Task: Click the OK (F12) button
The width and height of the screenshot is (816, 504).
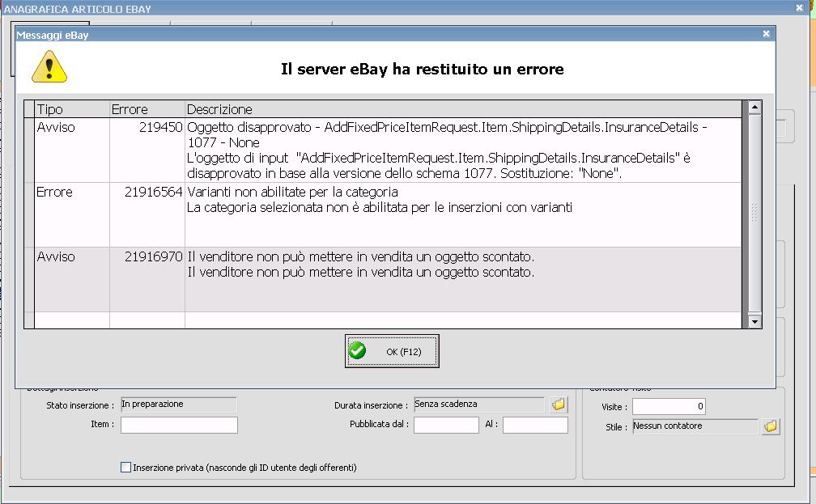Action: pos(392,351)
